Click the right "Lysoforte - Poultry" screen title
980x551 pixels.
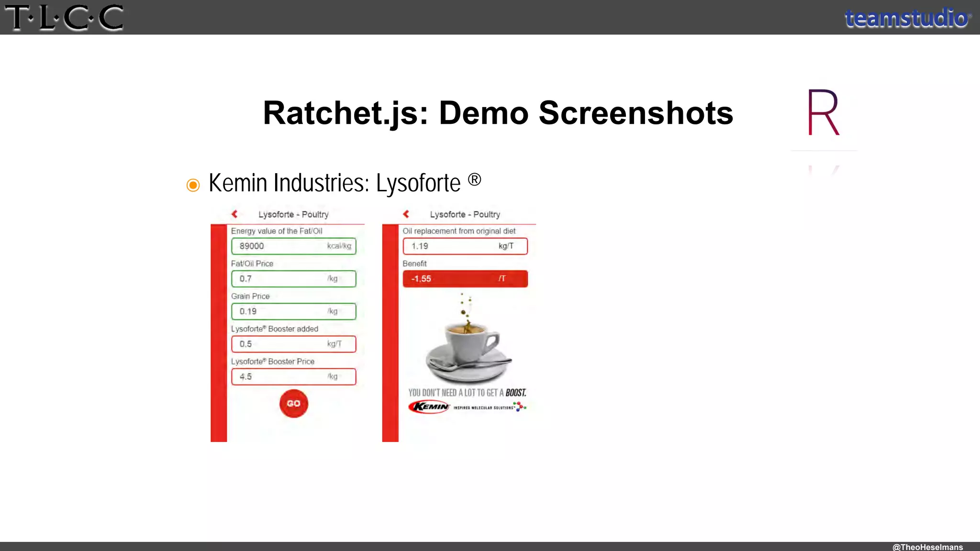pyautogui.click(x=465, y=214)
